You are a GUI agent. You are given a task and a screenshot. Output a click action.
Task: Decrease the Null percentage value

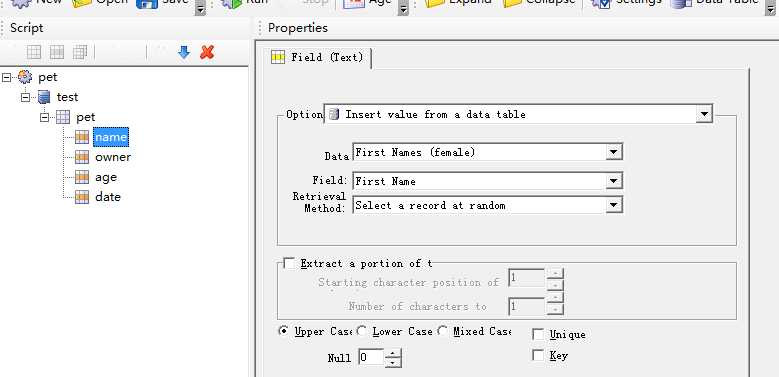click(x=393, y=363)
